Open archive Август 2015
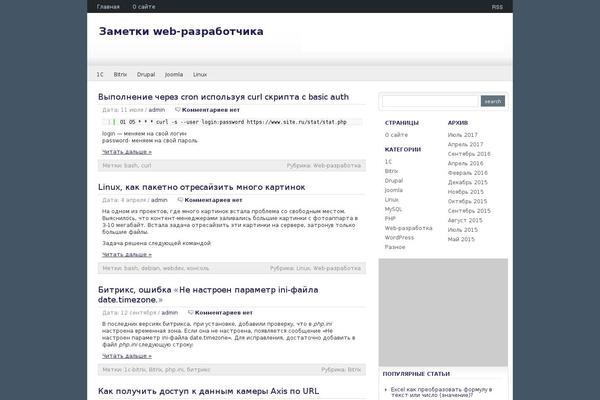This screenshot has width=600, height=400. pos(465,220)
